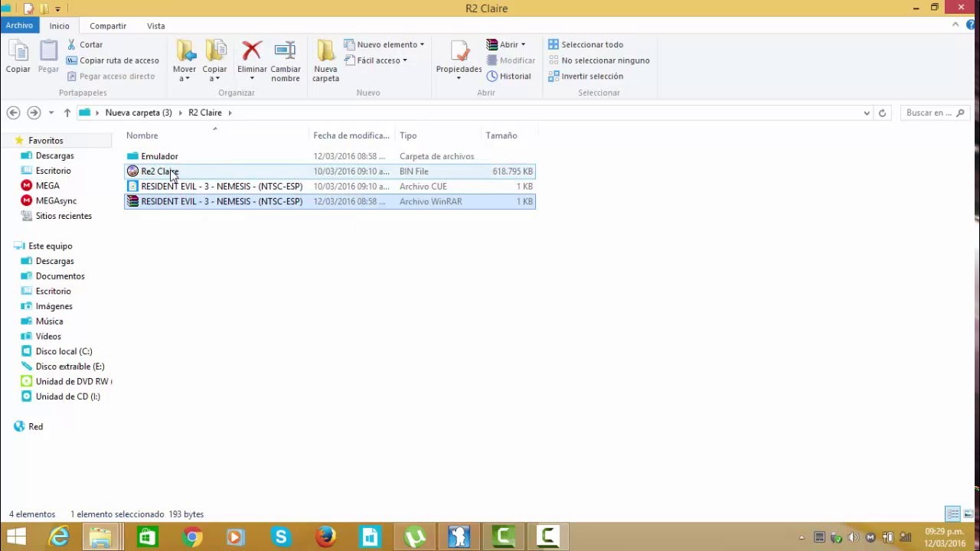This screenshot has height=551, width=980.
Task: Open Unidad de CD (I:)
Action: [x=67, y=396]
